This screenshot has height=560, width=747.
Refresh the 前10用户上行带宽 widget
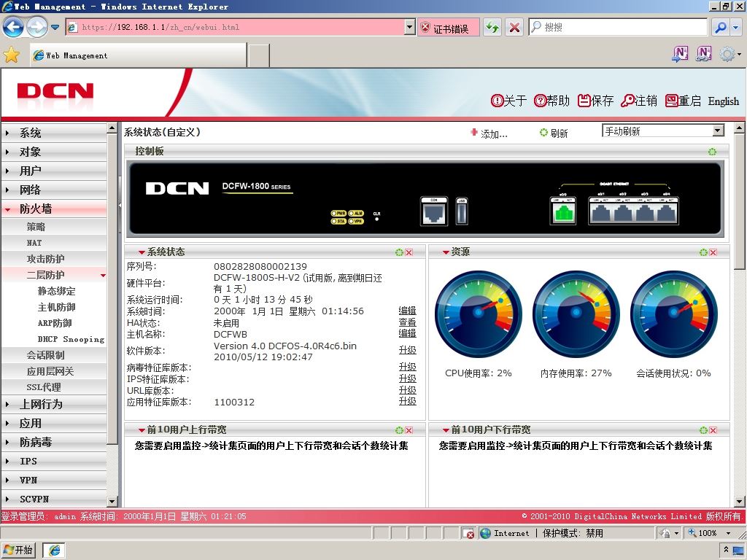[x=399, y=430]
